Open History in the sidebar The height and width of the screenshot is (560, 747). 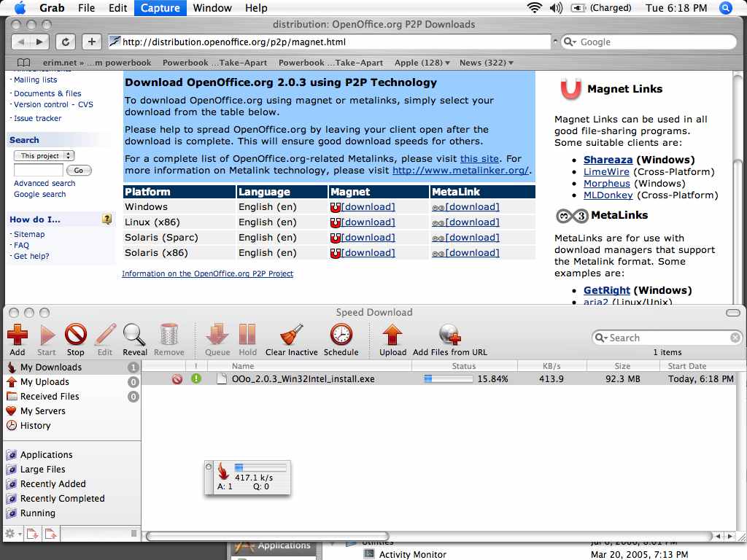72,426
